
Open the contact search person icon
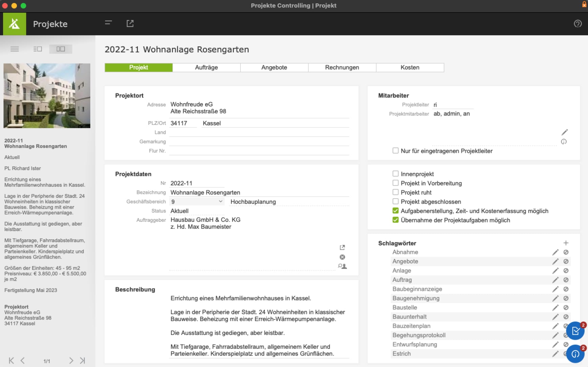pyautogui.click(x=343, y=266)
